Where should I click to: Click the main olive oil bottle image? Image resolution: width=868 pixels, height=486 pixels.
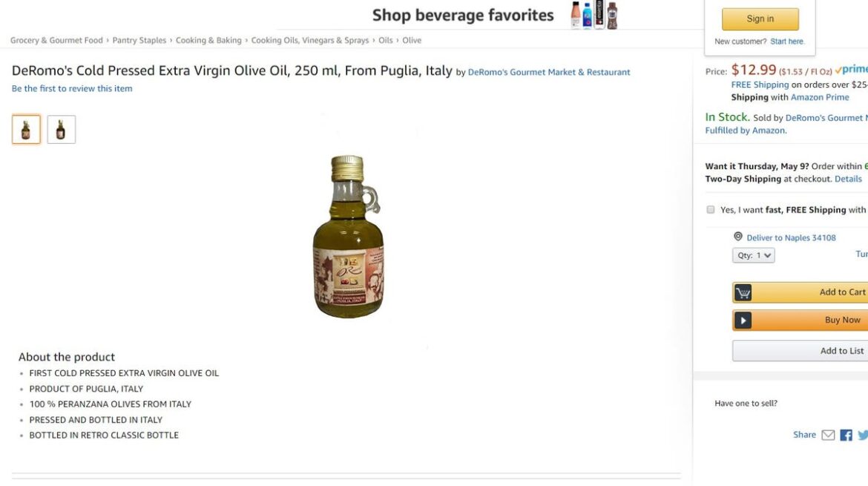(348, 237)
